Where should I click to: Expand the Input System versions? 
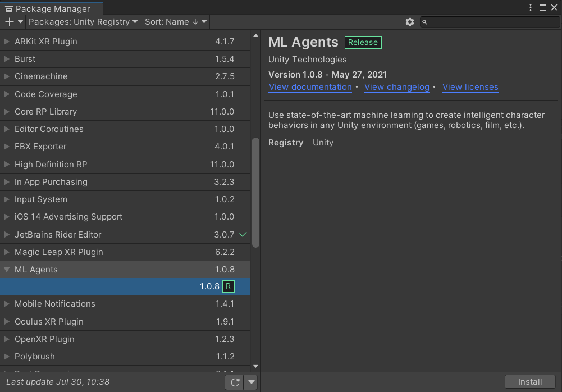point(6,199)
